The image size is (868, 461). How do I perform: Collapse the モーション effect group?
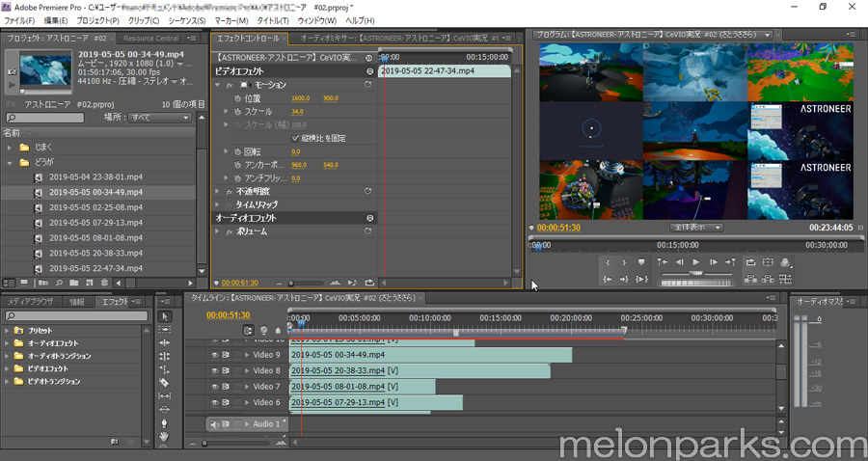pos(218,85)
